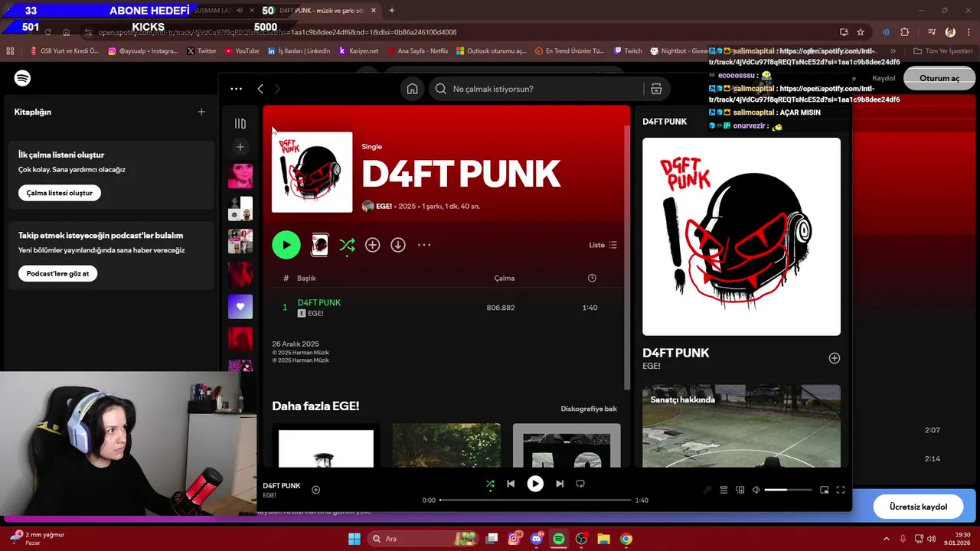
Task: Click plus icon next to Kitaplığın
Action: click(201, 112)
